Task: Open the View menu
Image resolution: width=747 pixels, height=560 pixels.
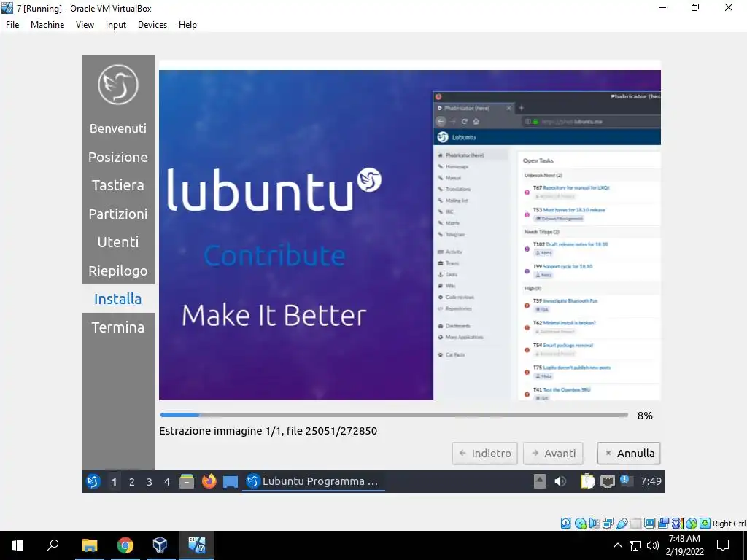Action: click(x=85, y=25)
